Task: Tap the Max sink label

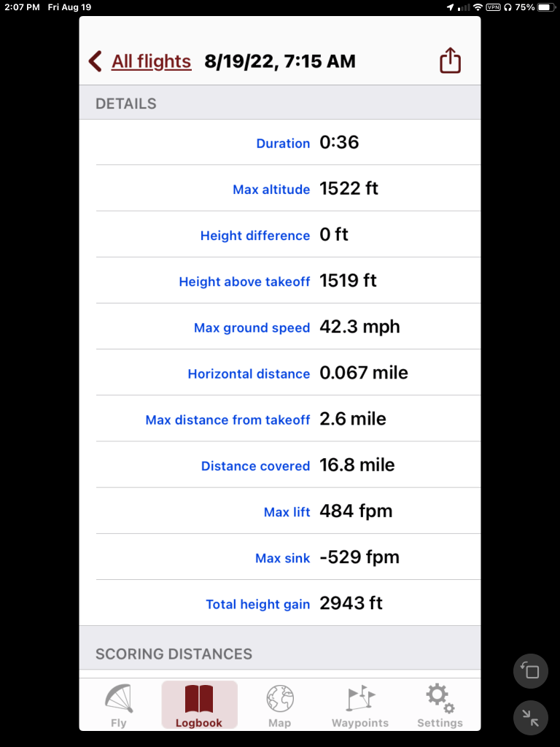Action: point(282,558)
